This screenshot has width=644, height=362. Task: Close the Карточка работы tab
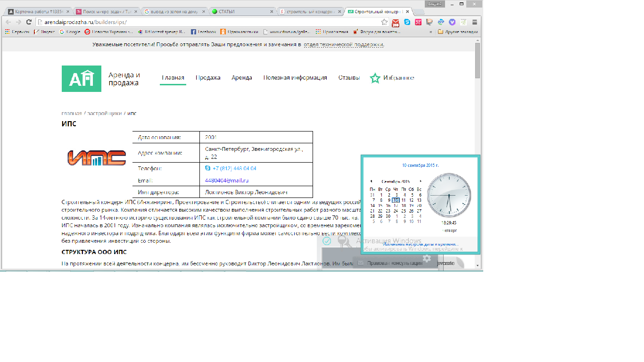tap(67, 11)
